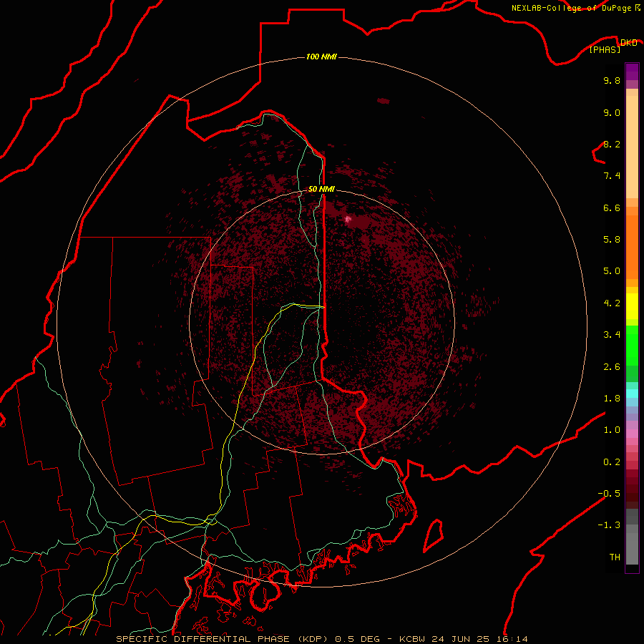This screenshot has height=644, width=644.
Task: Click the 5.8 scale value
Action: 612,240
